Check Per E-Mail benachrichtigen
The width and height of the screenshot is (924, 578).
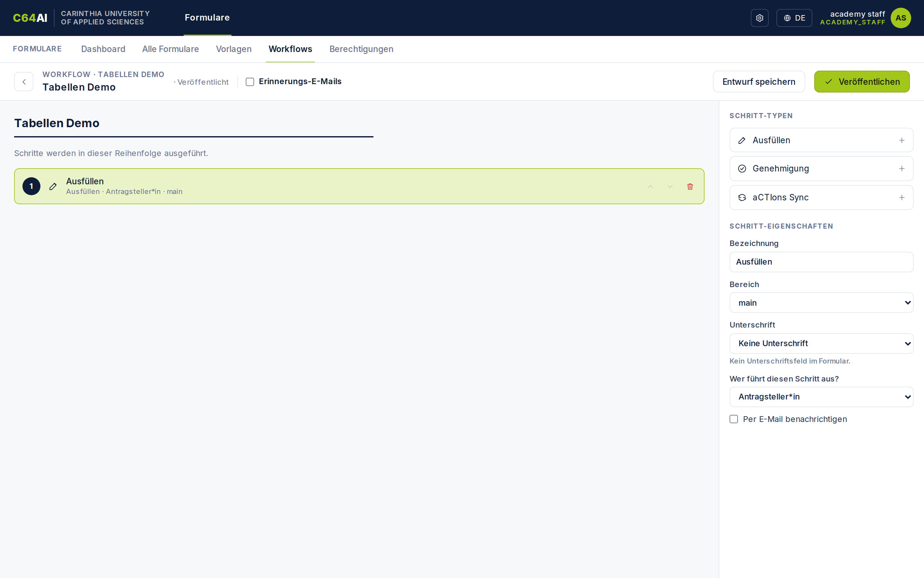coord(734,419)
